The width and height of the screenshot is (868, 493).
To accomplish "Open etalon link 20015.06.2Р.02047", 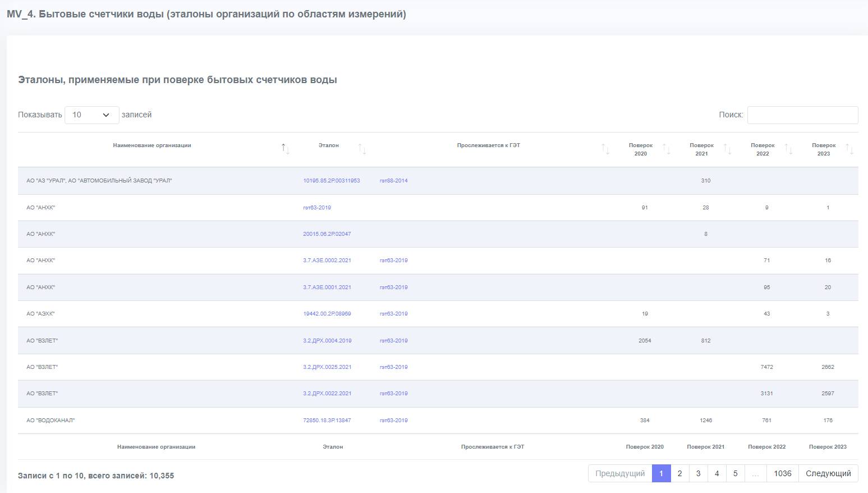I will tap(327, 234).
